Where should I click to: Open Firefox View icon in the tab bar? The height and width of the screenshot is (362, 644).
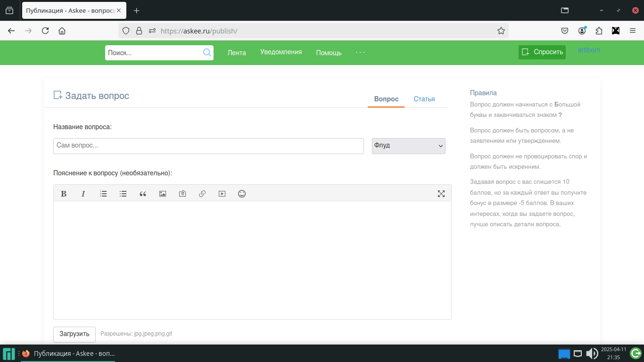tap(9, 10)
